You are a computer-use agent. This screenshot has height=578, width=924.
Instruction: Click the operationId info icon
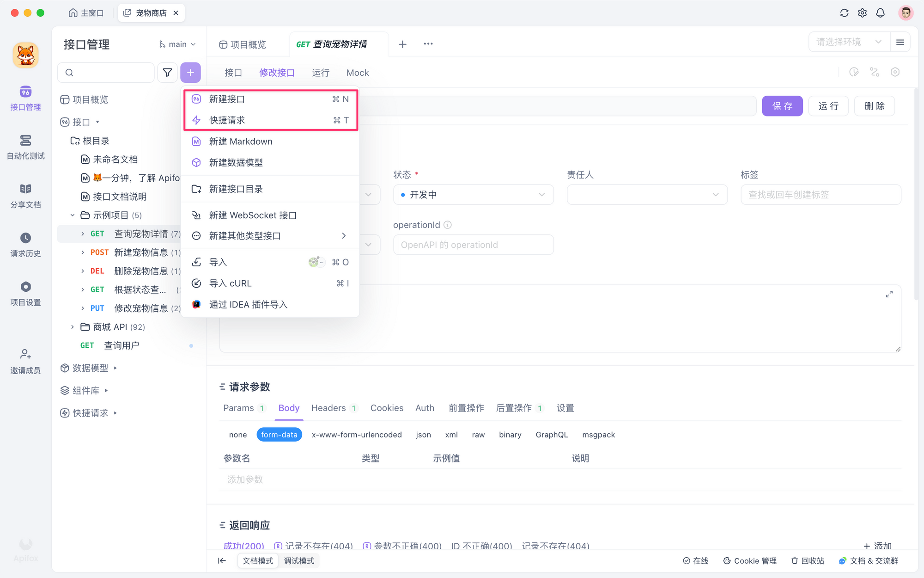448,225
